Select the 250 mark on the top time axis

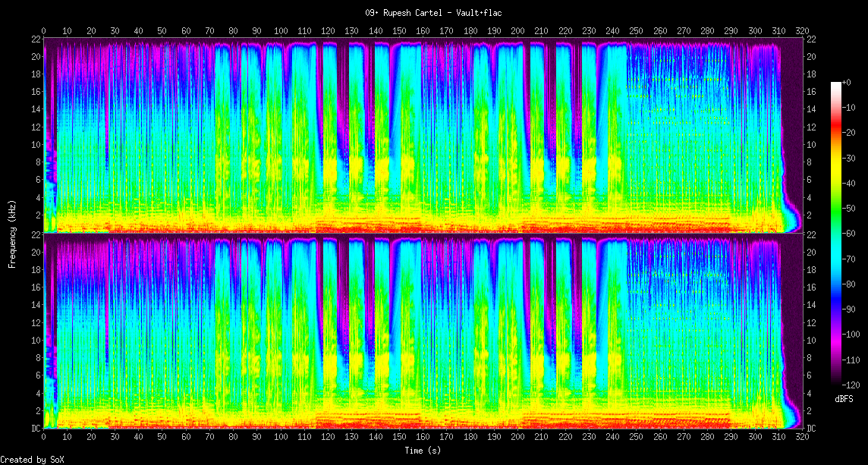click(x=636, y=31)
